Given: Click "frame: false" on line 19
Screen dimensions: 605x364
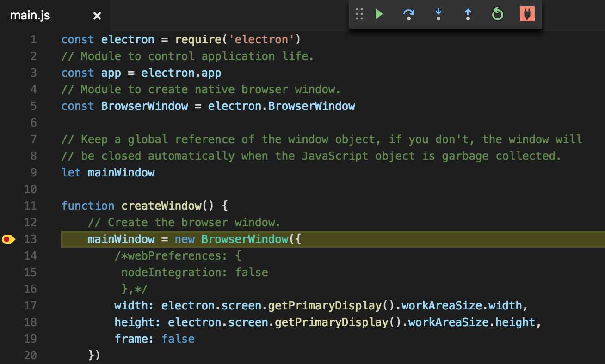Looking at the screenshot, I should 154,339.
